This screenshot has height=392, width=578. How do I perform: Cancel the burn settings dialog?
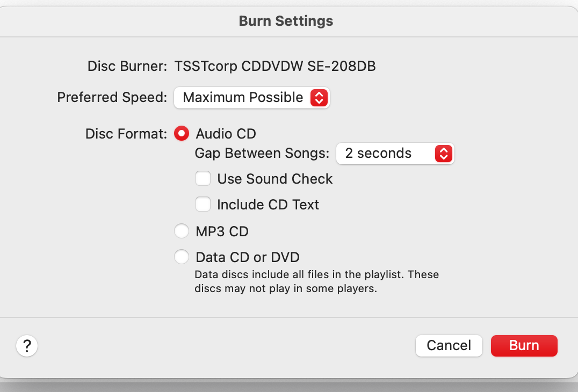coord(449,346)
